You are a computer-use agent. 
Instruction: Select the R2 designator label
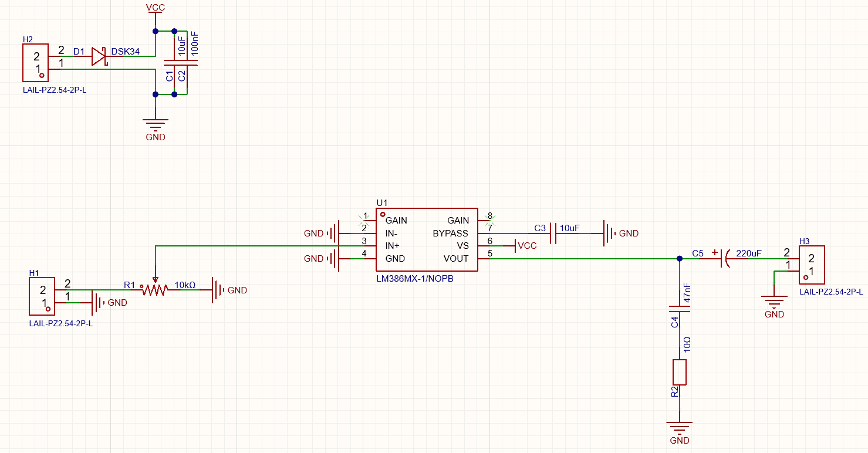[x=674, y=391]
